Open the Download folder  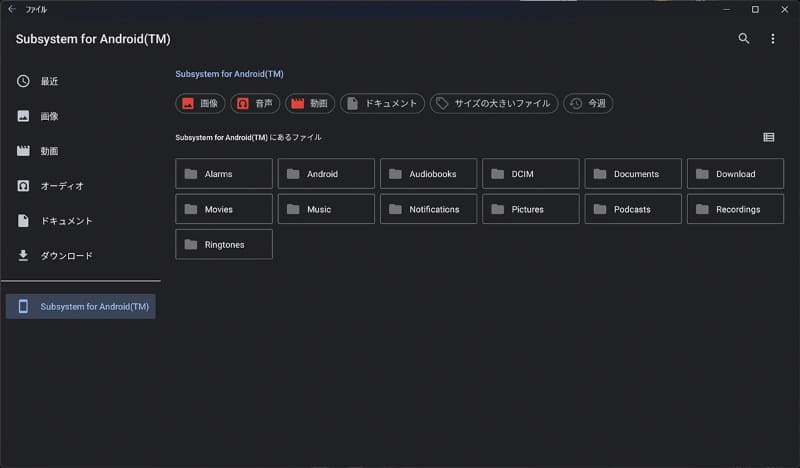[735, 174]
